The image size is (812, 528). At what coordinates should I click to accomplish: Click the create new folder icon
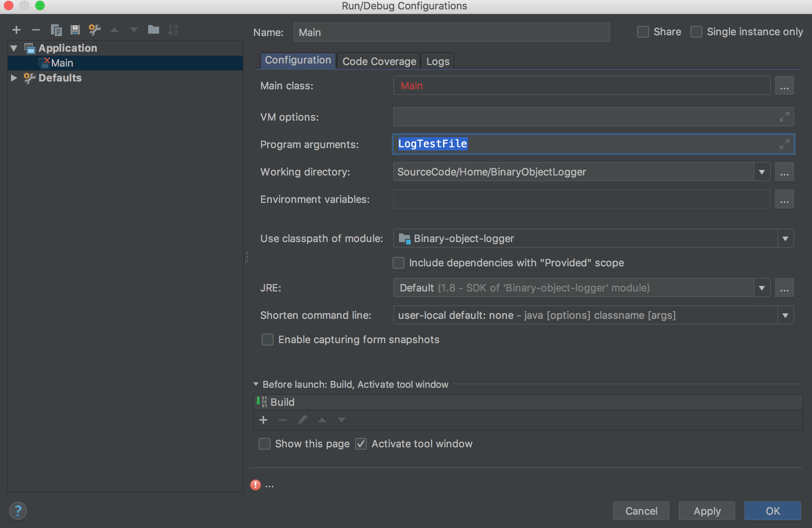153,30
